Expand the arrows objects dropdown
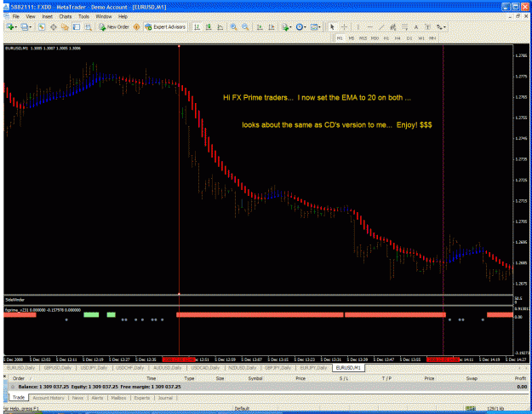Image resolution: width=532 pixels, height=414 pixels. click(444, 27)
